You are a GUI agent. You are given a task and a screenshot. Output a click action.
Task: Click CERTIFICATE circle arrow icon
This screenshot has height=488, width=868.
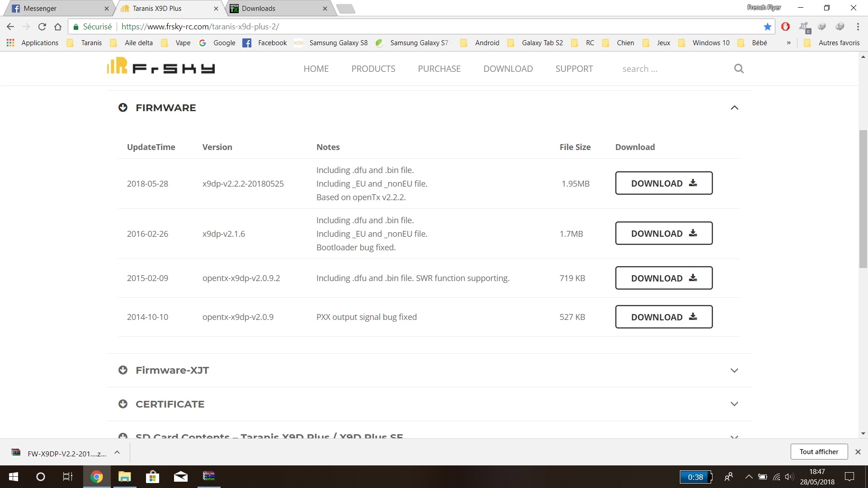[x=123, y=404]
